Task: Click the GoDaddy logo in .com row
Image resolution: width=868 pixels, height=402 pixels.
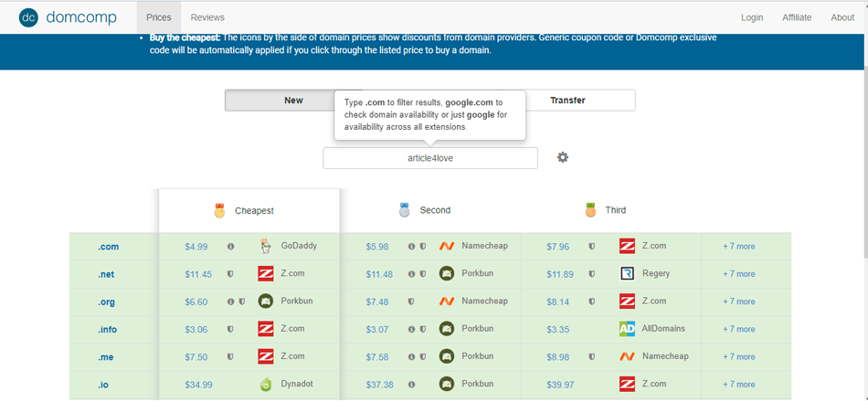Action: [x=266, y=246]
